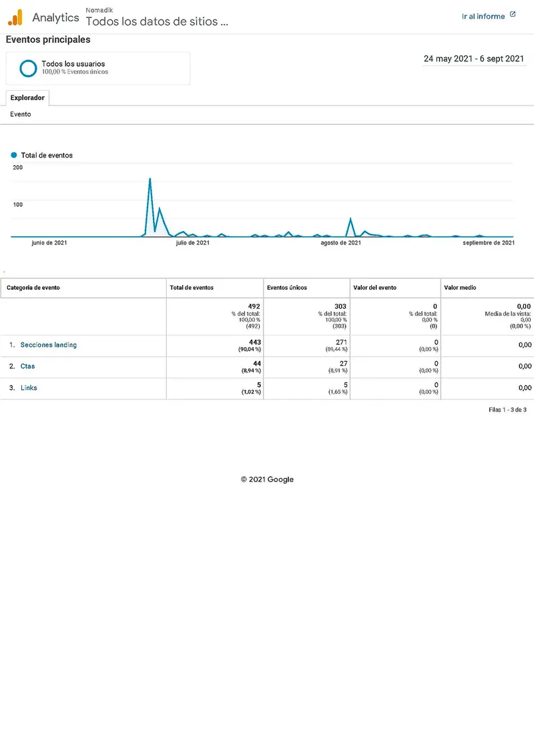Click the junio de 2021 axis label
This screenshot has height=756, width=534.
tap(49, 242)
